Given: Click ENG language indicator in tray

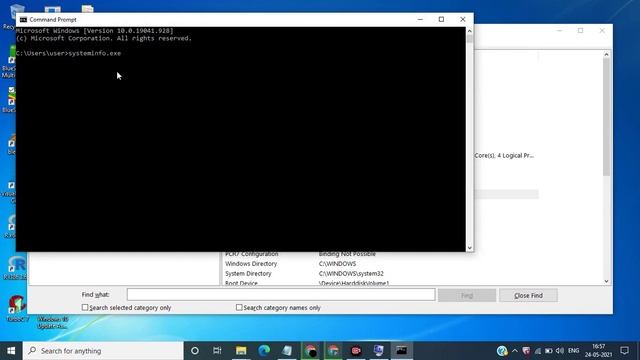Looking at the screenshot, I should (x=573, y=351).
